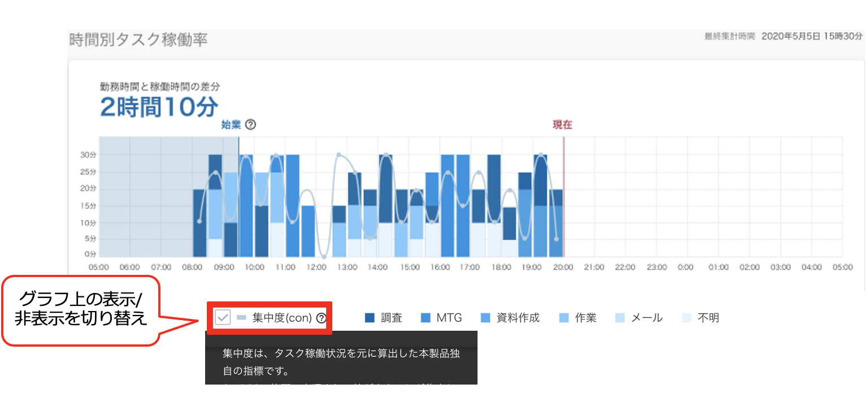This screenshot has height=397, width=868.
Task: Click the 20:00 axis label
Action: click(x=563, y=267)
